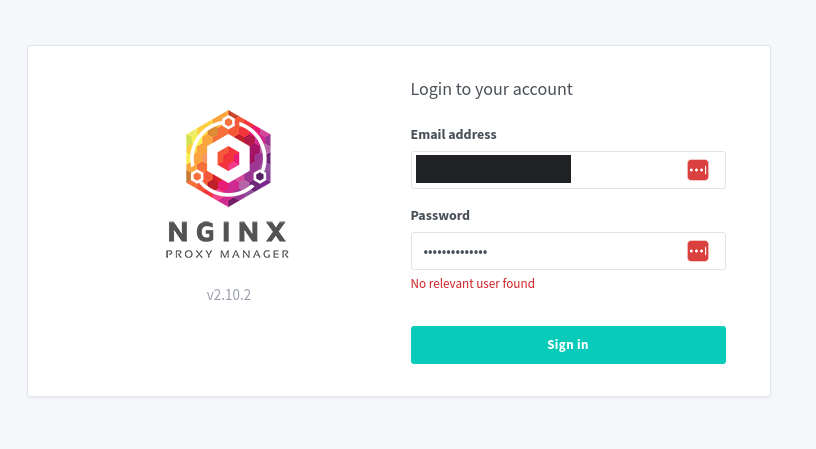Select the v2.10.2 version text

[x=228, y=294]
